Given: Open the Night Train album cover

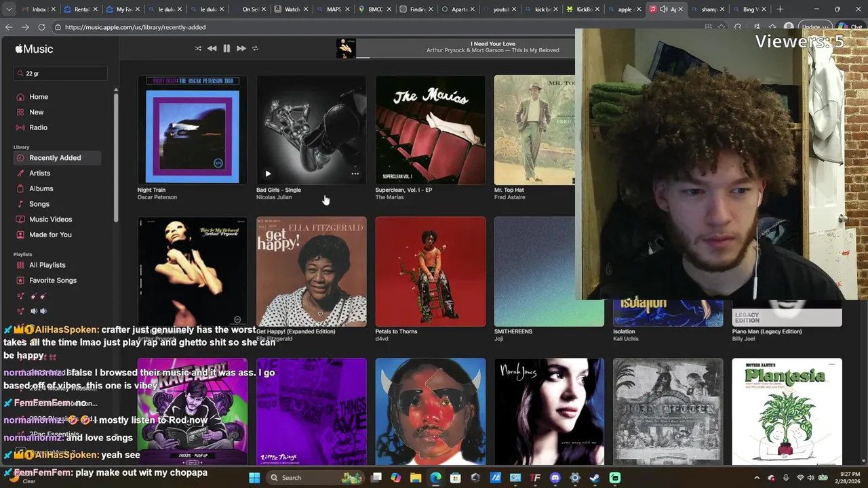Looking at the screenshot, I should tap(193, 130).
